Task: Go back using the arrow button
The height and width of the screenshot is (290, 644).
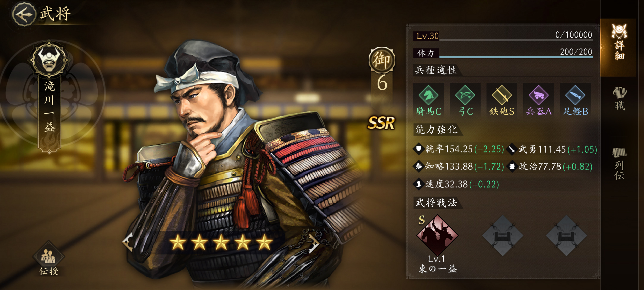Action: pyautogui.click(x=24, y=14)
